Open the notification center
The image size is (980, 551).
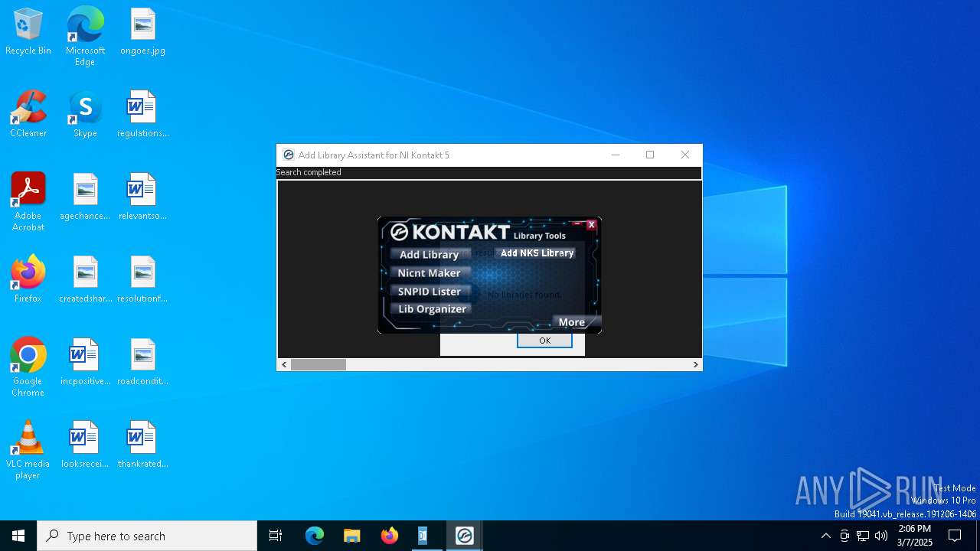coord(955,536)
